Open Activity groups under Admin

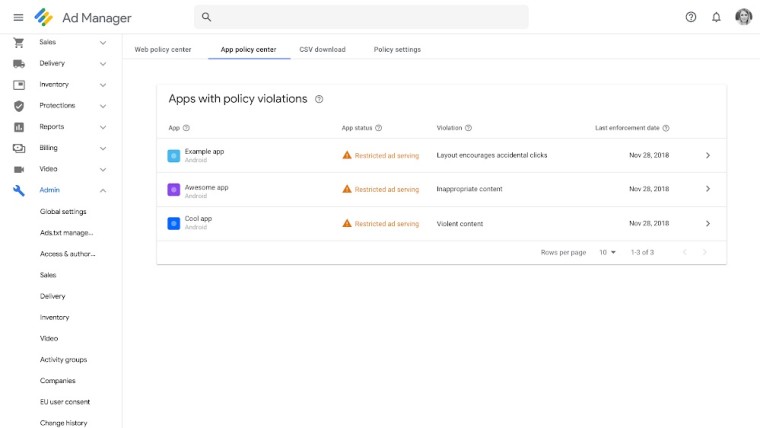63,360
